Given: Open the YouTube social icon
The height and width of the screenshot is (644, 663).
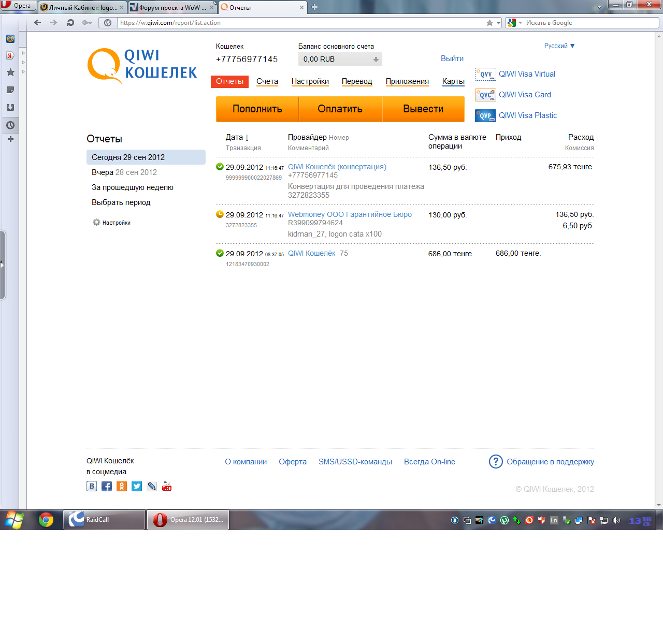Looking at the screenshot, I should pyautogui.click(x=167, y=486).
